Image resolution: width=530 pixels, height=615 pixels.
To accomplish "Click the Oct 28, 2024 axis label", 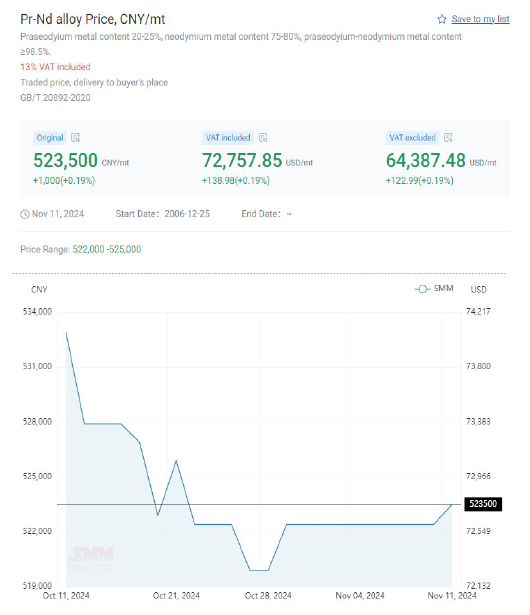I will click(268, 596).
